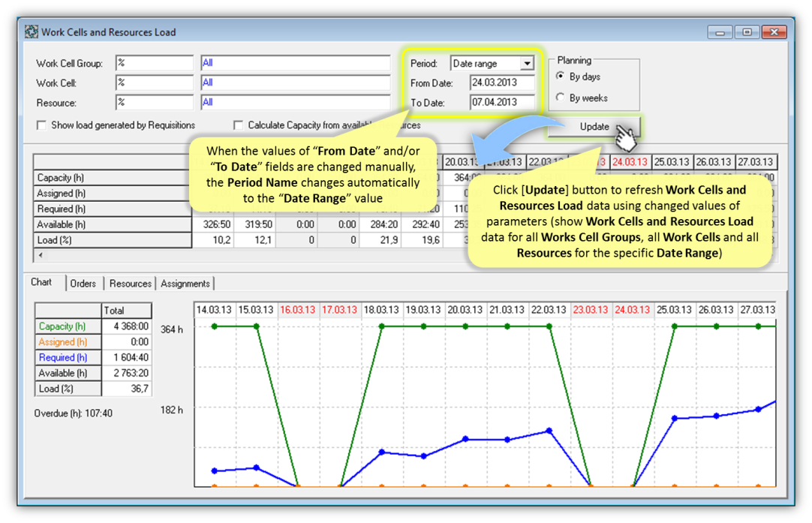Click the 14.03.13 date in the chart header
Image resolution: width=812 pixels, height=523 pixels.
point(214,310)
